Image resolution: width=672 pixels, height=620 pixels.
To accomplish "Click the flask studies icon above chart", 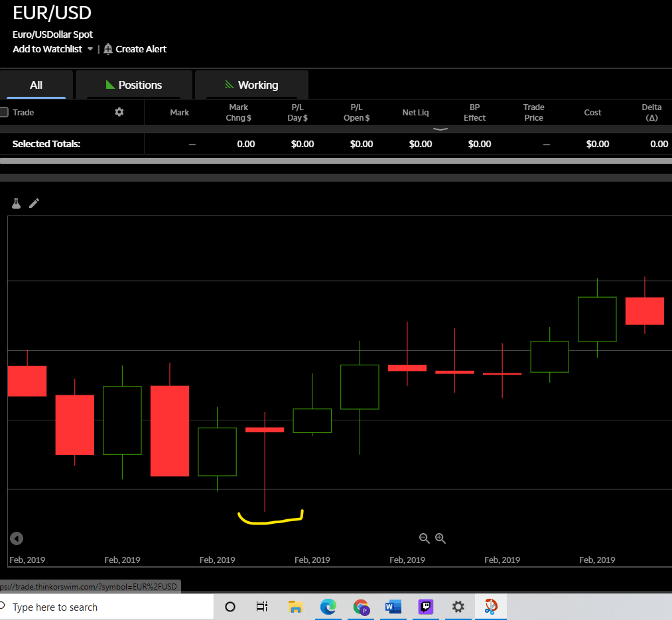I will (17, 204).
